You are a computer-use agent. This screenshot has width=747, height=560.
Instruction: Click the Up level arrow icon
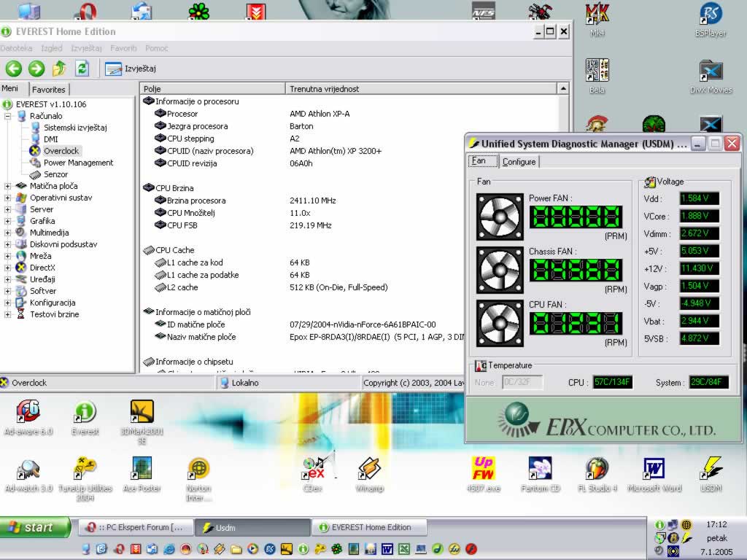(59, 69)
